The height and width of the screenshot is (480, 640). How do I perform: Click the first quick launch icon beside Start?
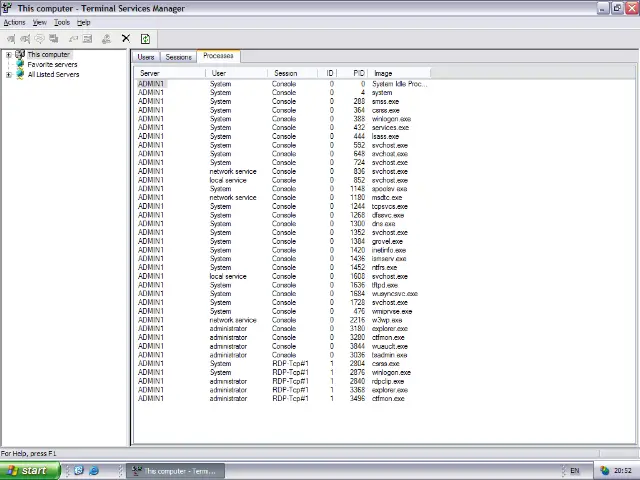[79, 470]
